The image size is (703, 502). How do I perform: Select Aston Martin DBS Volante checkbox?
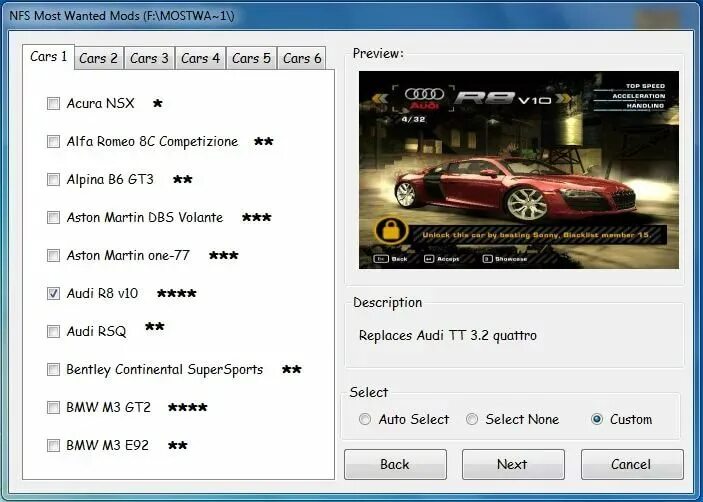point(53,217)
